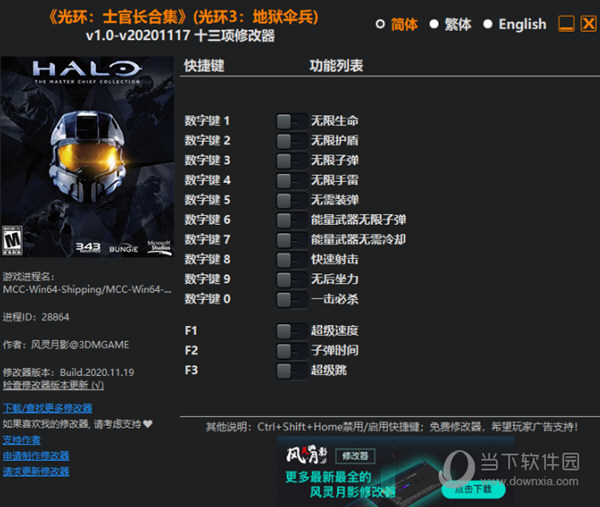Open 下载/查找更多修改器 link
This screenshot has width=600, height=507.
click(x=47, y=408)
